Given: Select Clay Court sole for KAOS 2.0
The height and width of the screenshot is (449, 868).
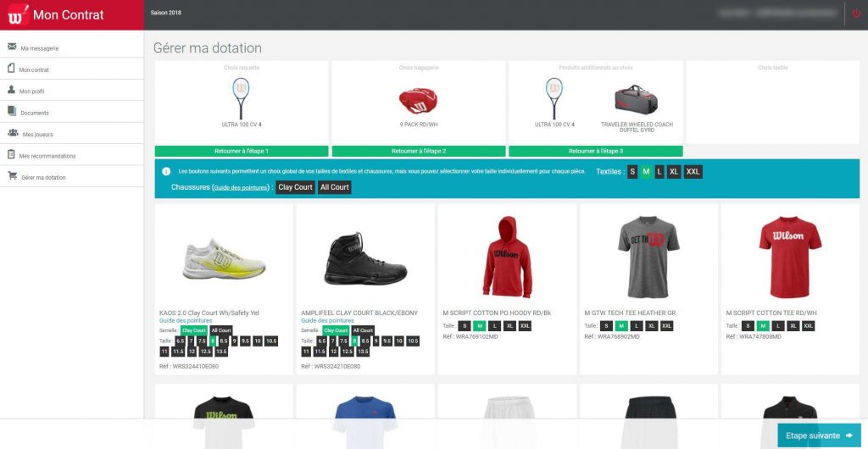Looking at the screenshot, I should [194, 330].
